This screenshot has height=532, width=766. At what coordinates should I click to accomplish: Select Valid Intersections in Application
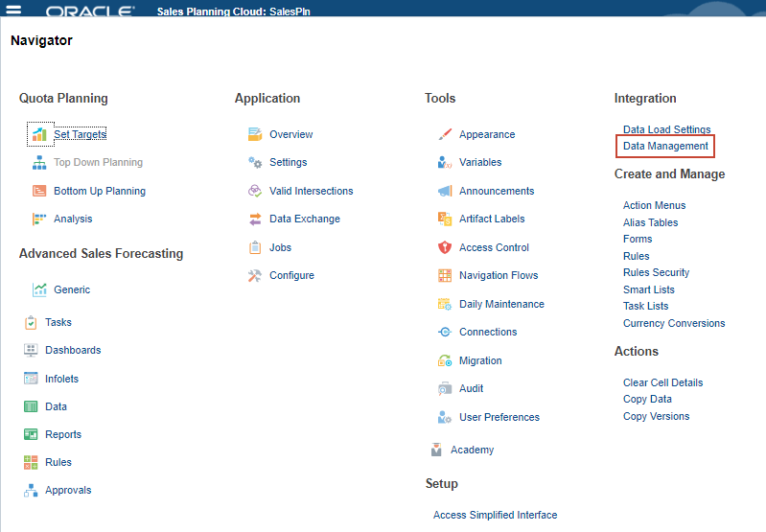[311, 191]
